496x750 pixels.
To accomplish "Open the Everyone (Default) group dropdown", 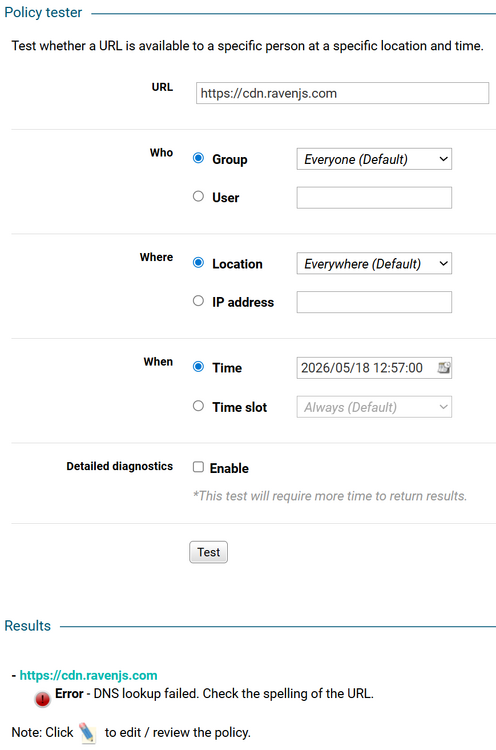I will coord(374,159).
